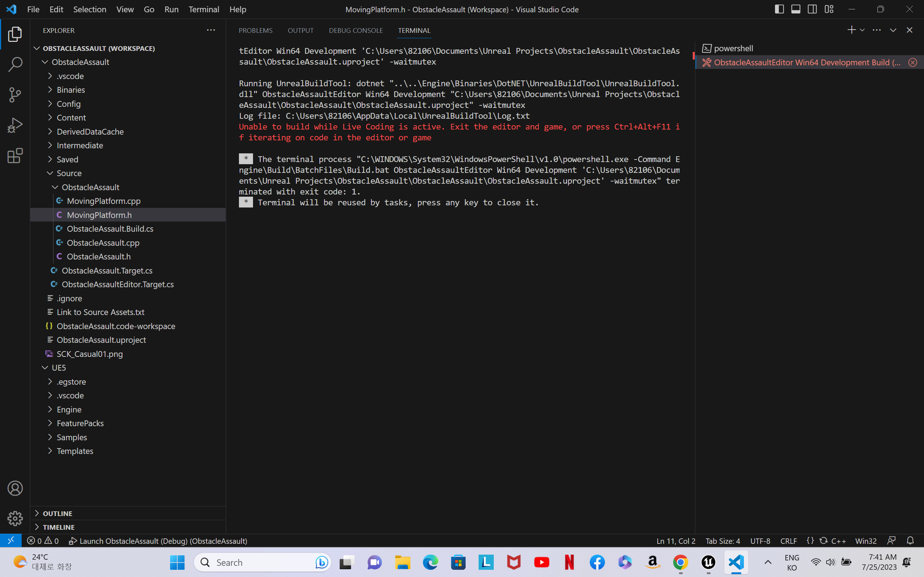This screenshot has height=577, width=924.
Task: Kill the ObstacleAssaultEditor build task terminal
Action: (912, 62)
